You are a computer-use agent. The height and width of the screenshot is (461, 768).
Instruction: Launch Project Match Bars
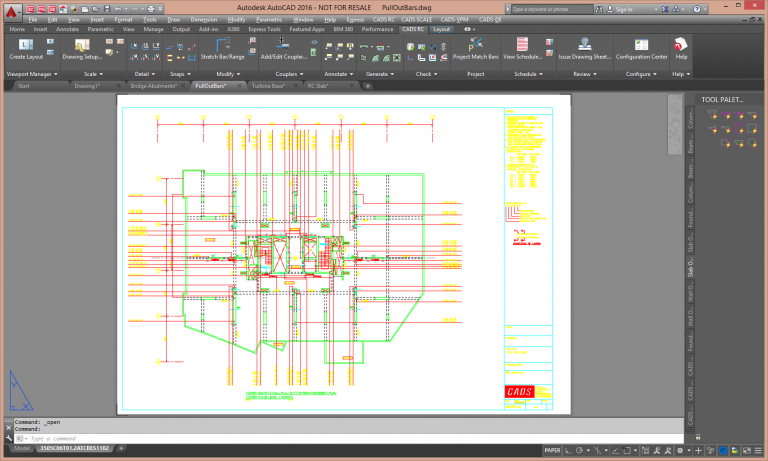coord(475,46)
